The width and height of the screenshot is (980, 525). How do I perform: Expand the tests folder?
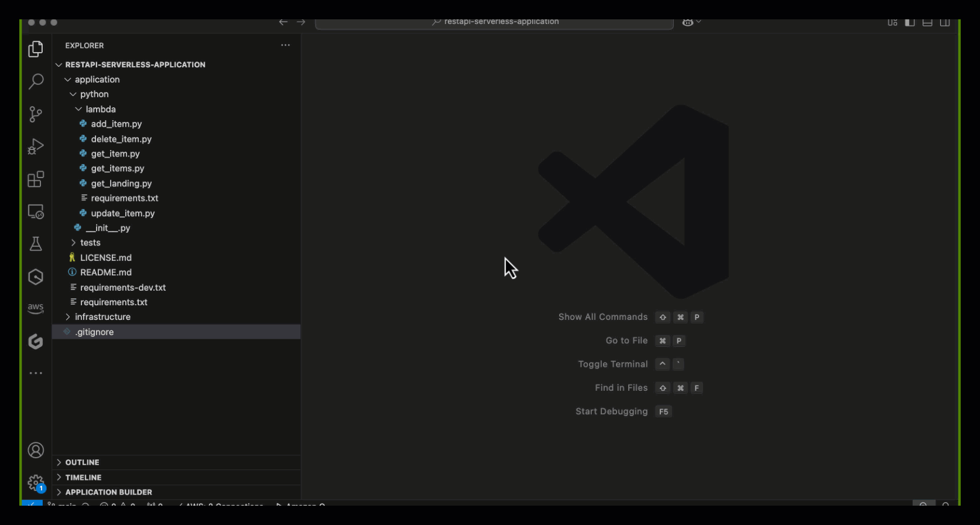coord(90,243)
